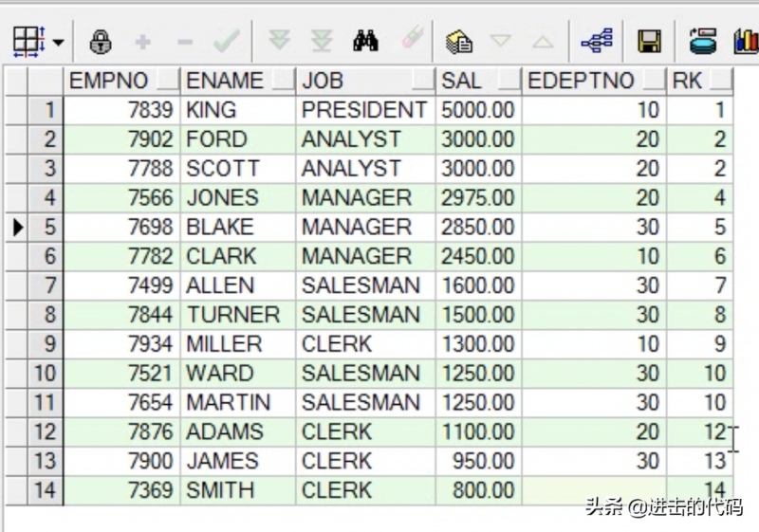The width and height of the screenshot is (759, 532).
Task: Click the JAMES name cell
Action: click(x=238, y=461)
